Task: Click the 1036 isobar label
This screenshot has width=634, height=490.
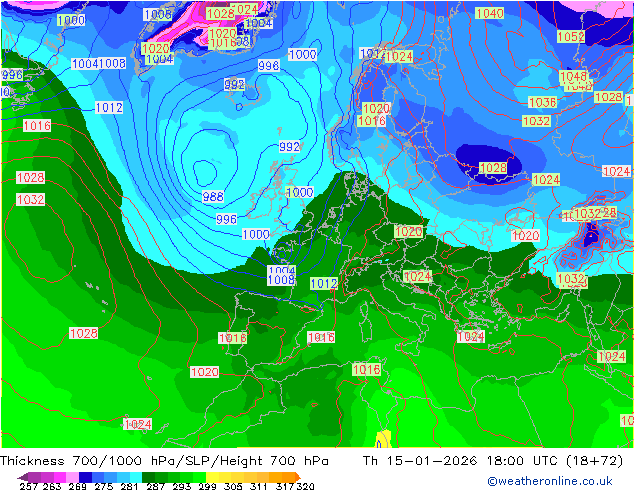Action: (x=543, y=102)
